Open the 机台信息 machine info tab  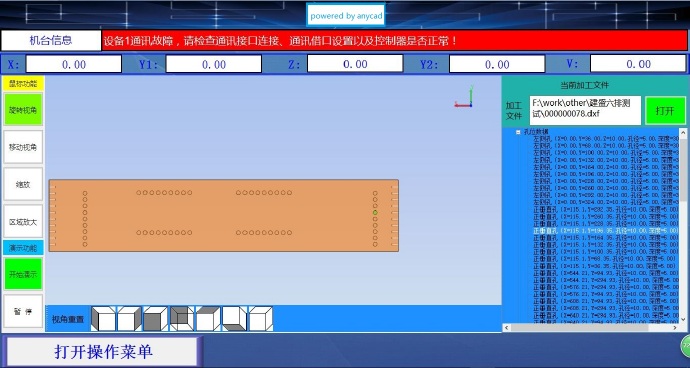(x=51, y=41)
